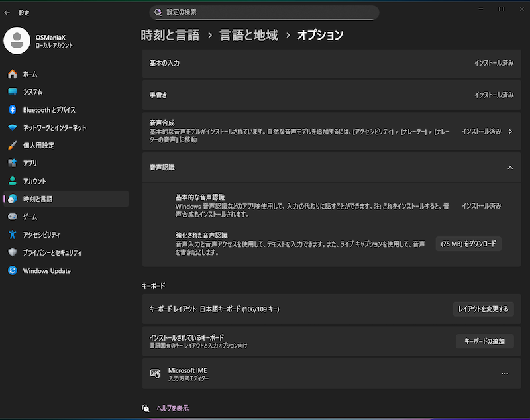Image resolution: width=530 pixels, height=420 pixels.
Task: Click the 個人用設定 paintbrush icon
Action: pyautogui.click(x=13, y=146)
